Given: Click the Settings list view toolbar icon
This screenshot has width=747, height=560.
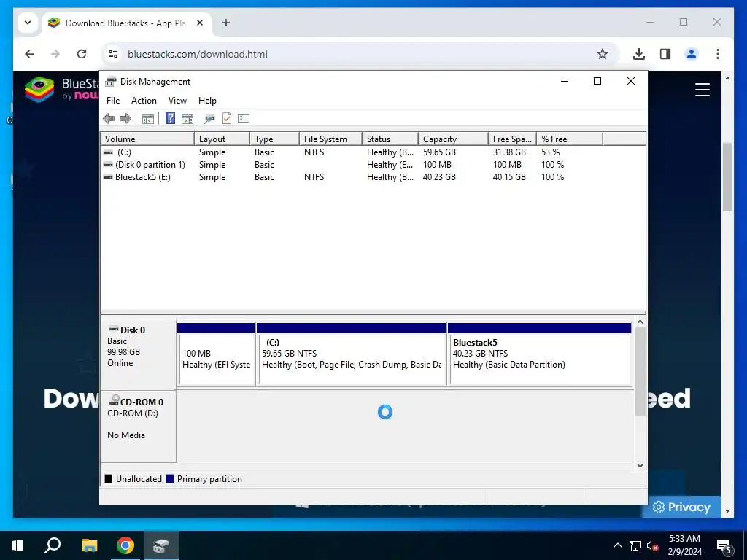Looking at the screenshot, I should pyautogui.click(x=244, y=118).
